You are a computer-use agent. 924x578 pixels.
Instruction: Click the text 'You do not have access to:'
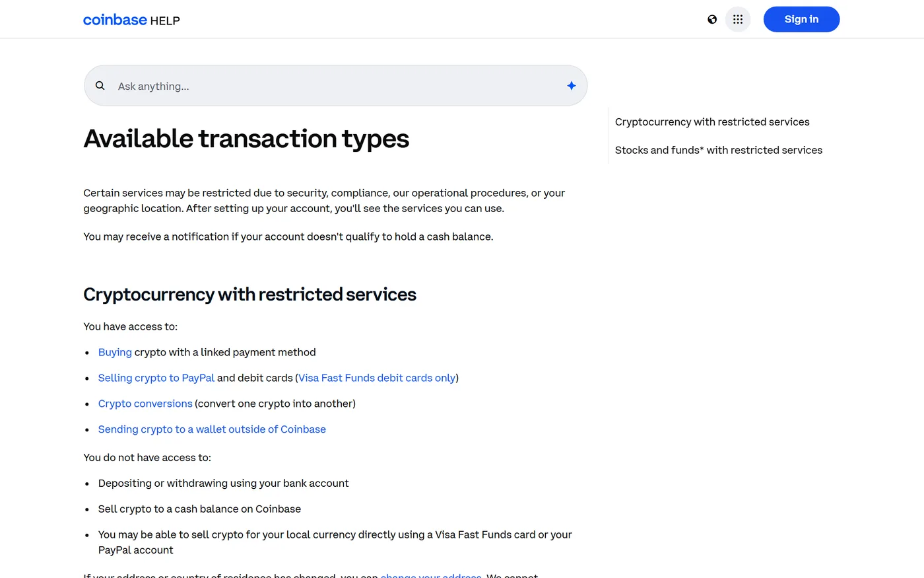[147, 457]
